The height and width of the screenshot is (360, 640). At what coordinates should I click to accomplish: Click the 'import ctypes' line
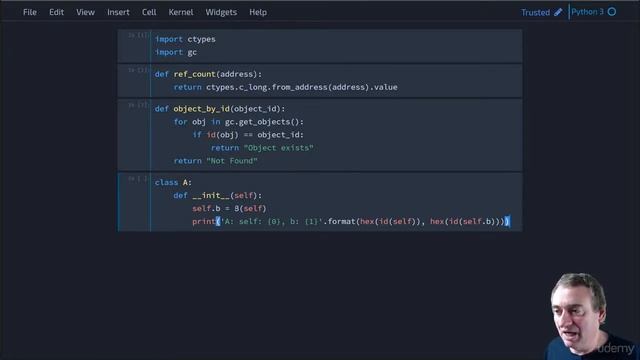tap(185, 39)
